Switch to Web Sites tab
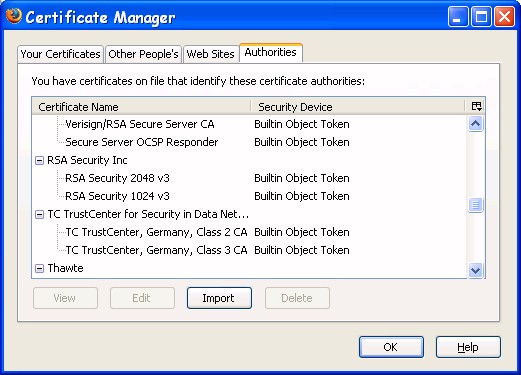Screen dimensions: 521x375 pos(211,54)
